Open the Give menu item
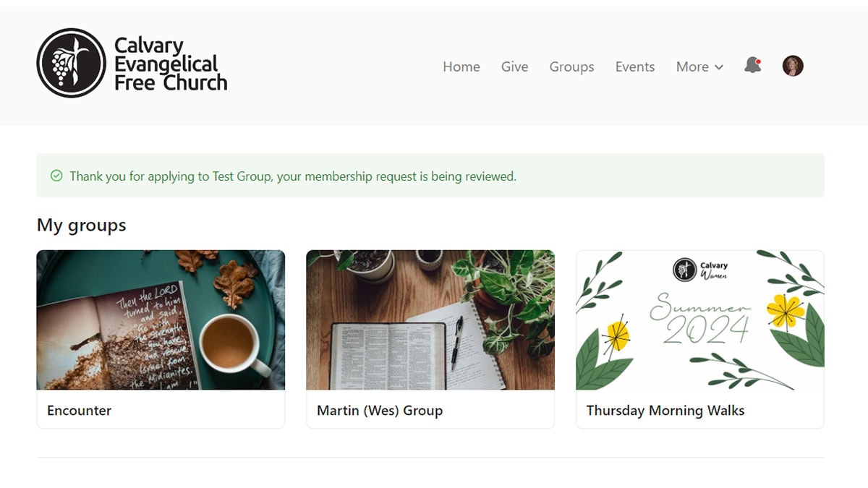The image size is (868, 488). tap(514, 67)
